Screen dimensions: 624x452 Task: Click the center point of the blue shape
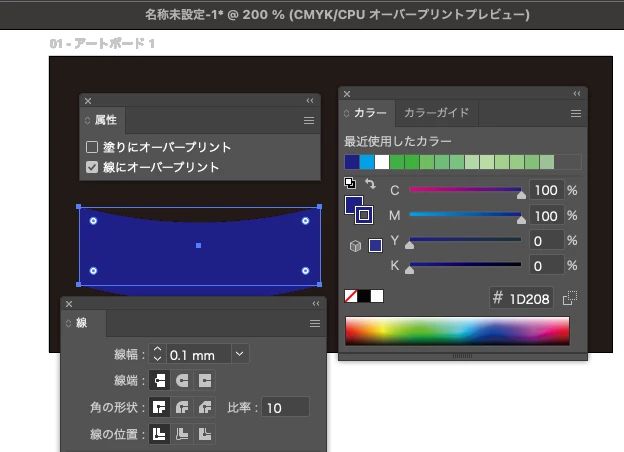click(199, 245)
